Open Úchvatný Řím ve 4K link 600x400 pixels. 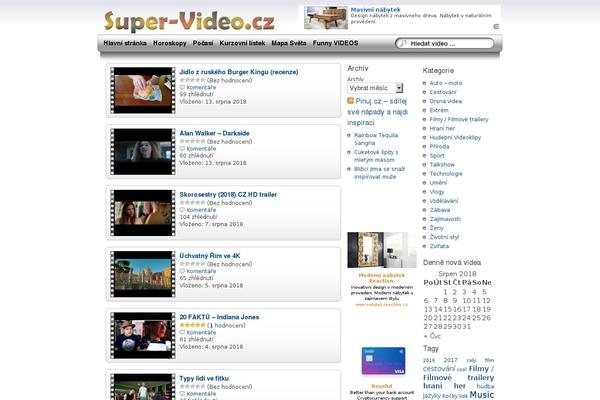click(210, 256)
